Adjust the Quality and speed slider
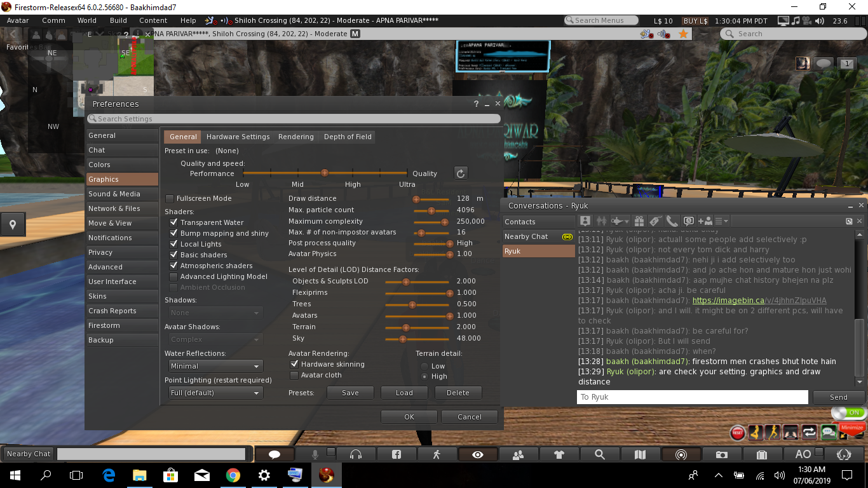868x488 pixels. [325, 173]
